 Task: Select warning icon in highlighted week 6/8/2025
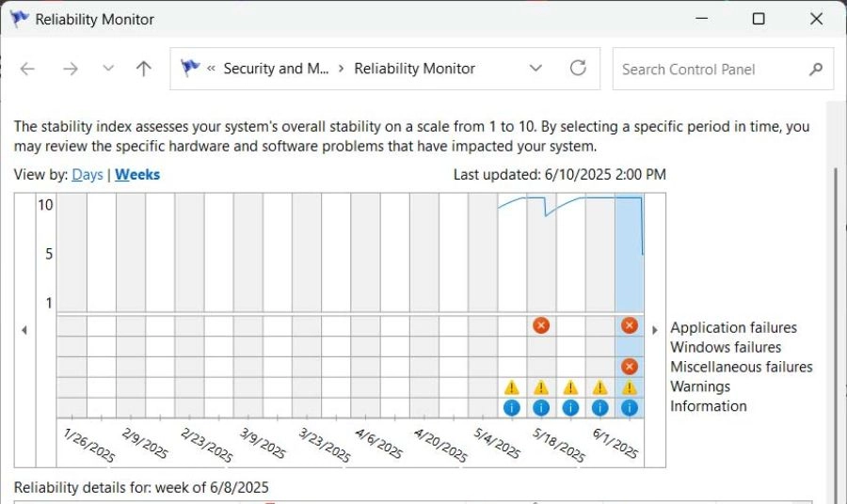coord(630,387)
